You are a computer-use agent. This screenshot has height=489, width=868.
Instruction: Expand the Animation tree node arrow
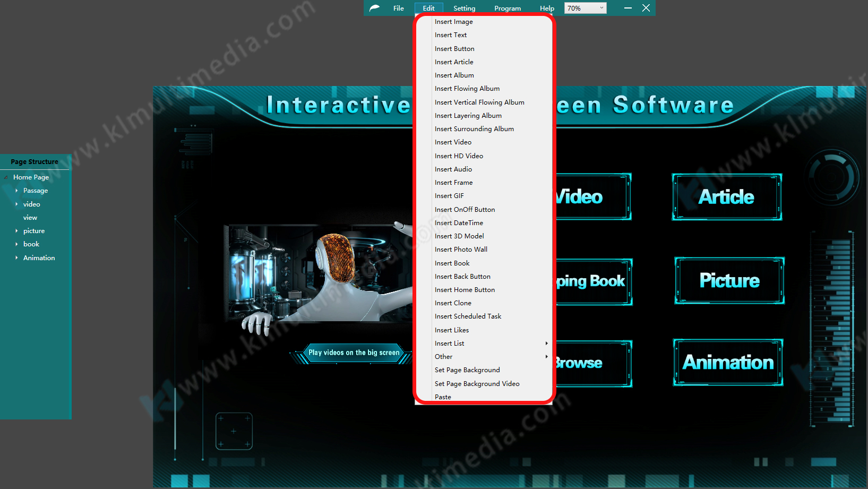(16, 258)
